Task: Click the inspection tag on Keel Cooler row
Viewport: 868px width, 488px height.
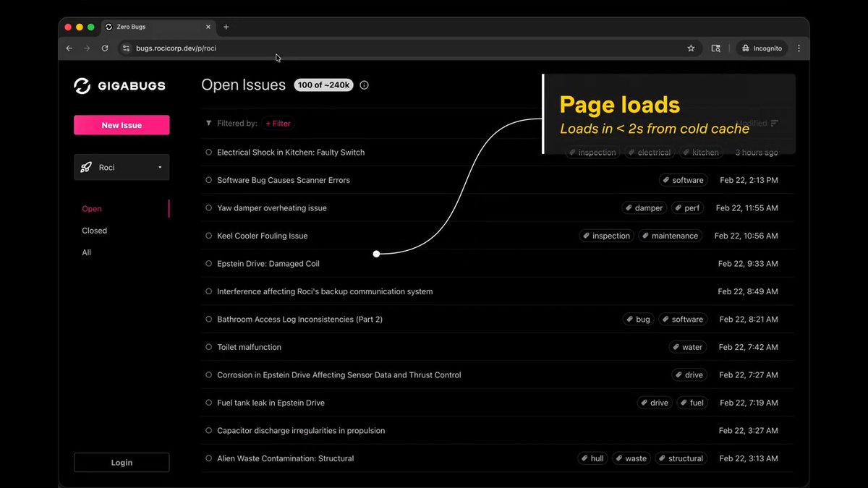Action: [607, 236]
